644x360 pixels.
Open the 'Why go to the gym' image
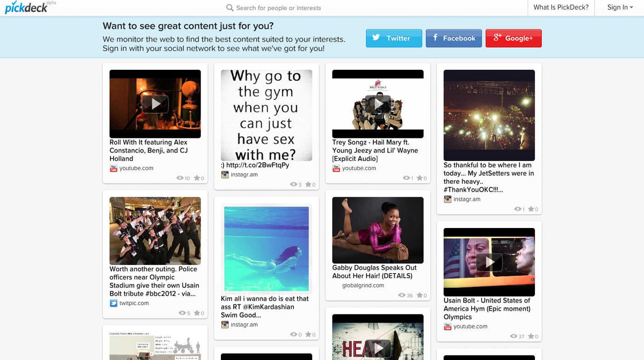pos(266,115)
